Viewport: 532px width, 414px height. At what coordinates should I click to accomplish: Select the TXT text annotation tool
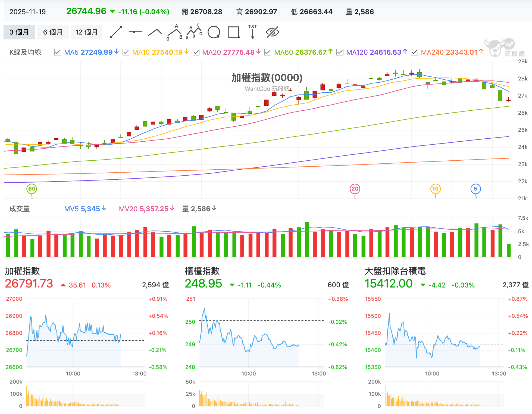(x=252, y=32)
